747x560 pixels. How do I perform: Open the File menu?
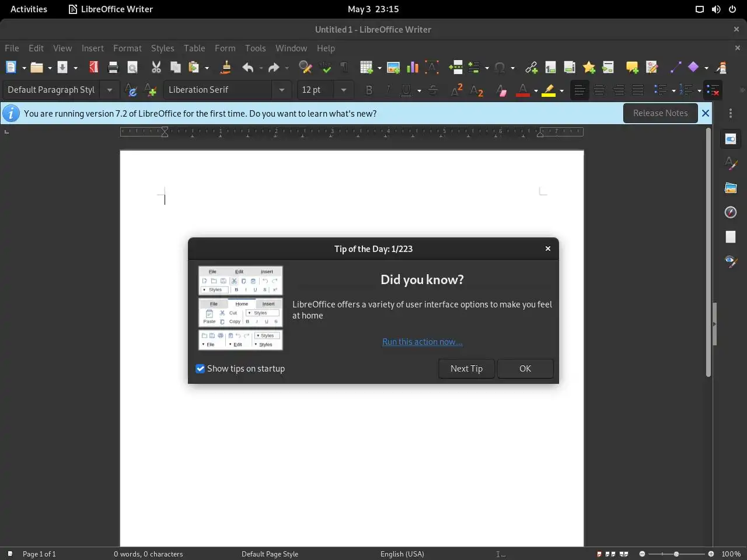point(12,48)
